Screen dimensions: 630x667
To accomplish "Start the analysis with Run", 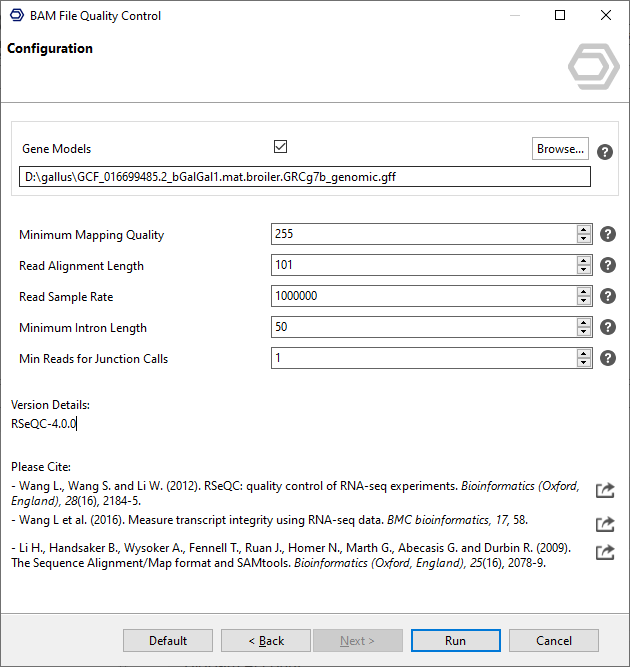I will coord(456,641).
